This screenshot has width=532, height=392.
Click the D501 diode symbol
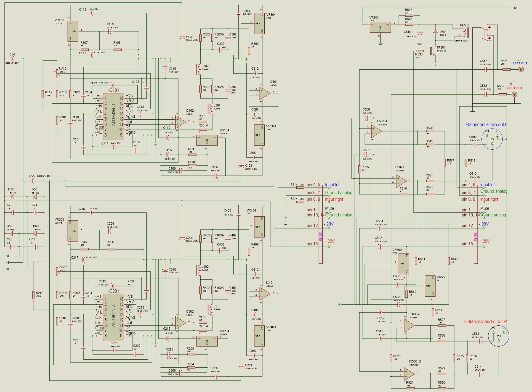click(436, 31)
